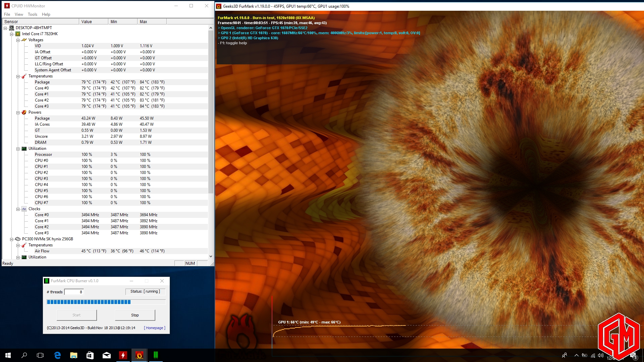Click the HWMonitor title bar app icon
Image resolution: width=644 pixels, height=362 pixels.
7,6
